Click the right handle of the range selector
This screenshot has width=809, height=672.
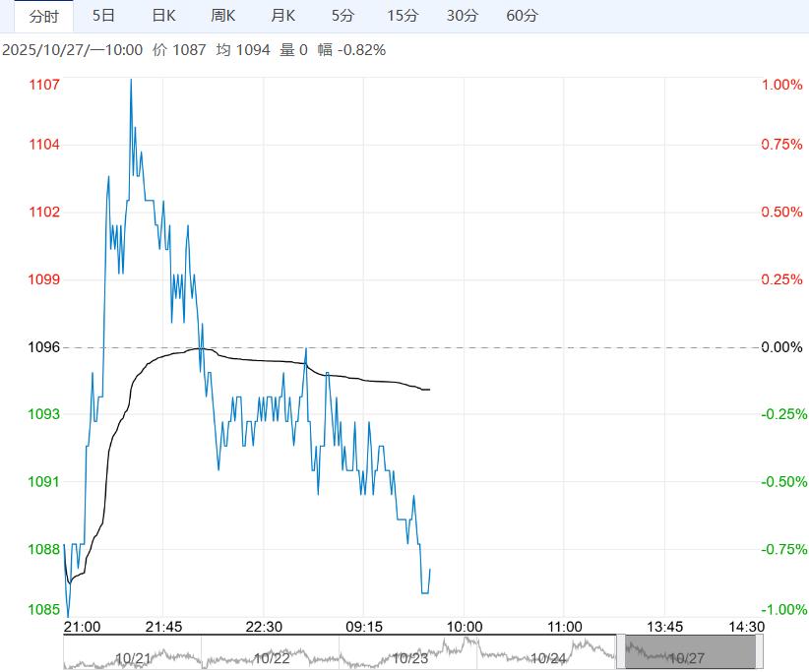point(760,652)
